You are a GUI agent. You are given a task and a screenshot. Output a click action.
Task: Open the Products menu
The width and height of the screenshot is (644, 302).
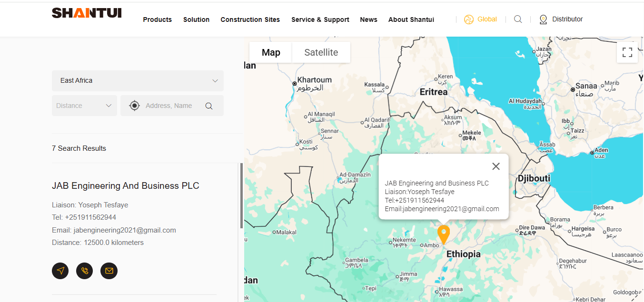157,19
